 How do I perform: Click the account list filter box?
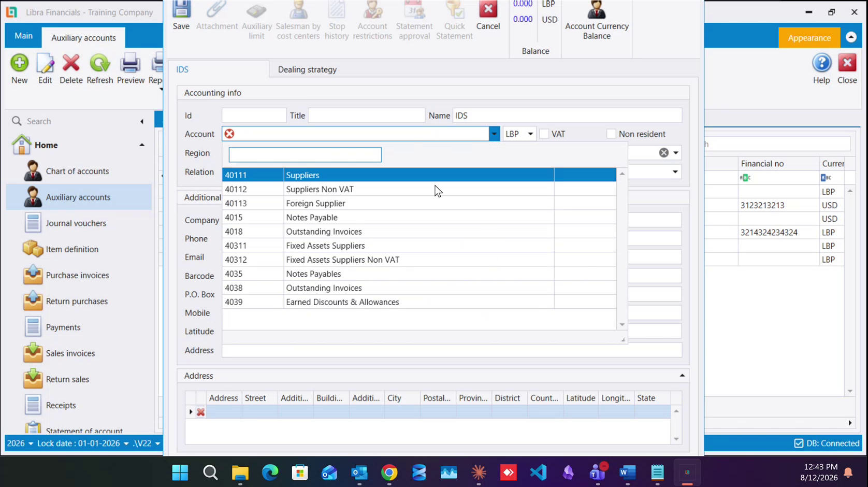click(305, 154)
